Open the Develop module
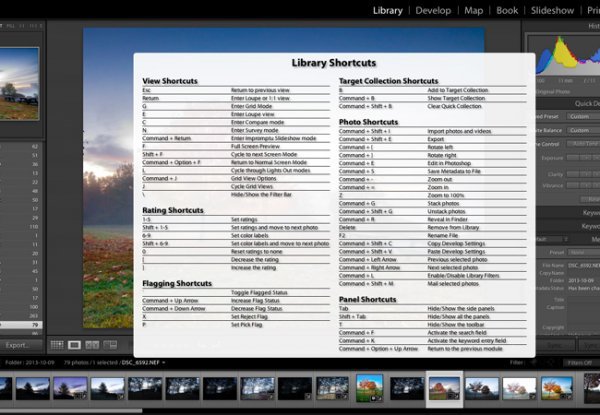This screenshot has width=600, height=415. click(x=433, y=10)
